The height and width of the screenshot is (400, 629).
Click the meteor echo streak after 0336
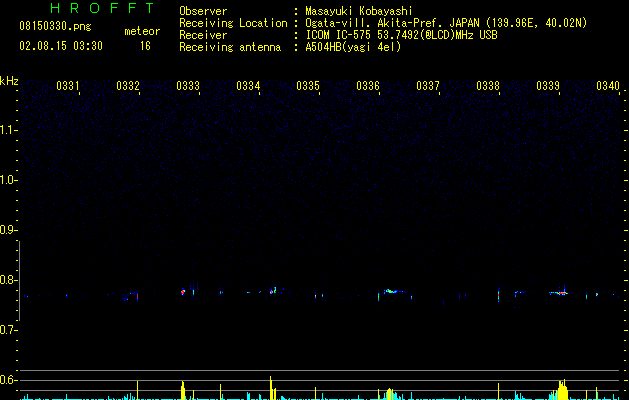click(392, 291)
